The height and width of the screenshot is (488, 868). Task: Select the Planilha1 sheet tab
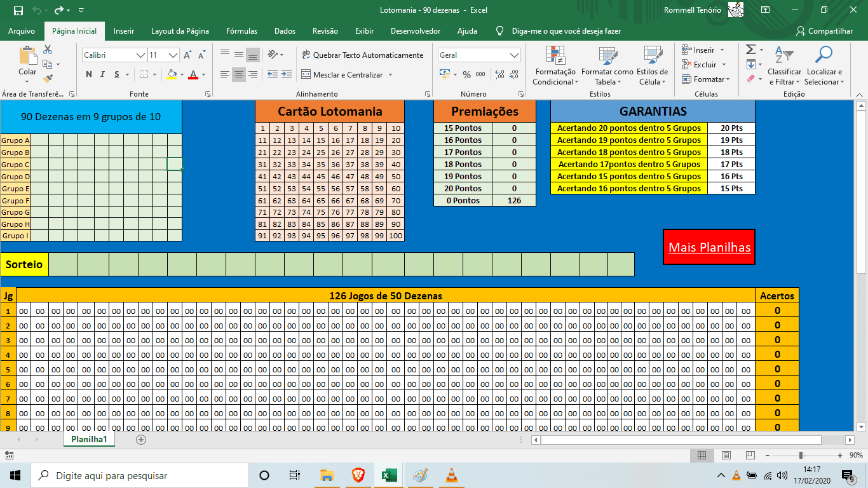[89, 439]
